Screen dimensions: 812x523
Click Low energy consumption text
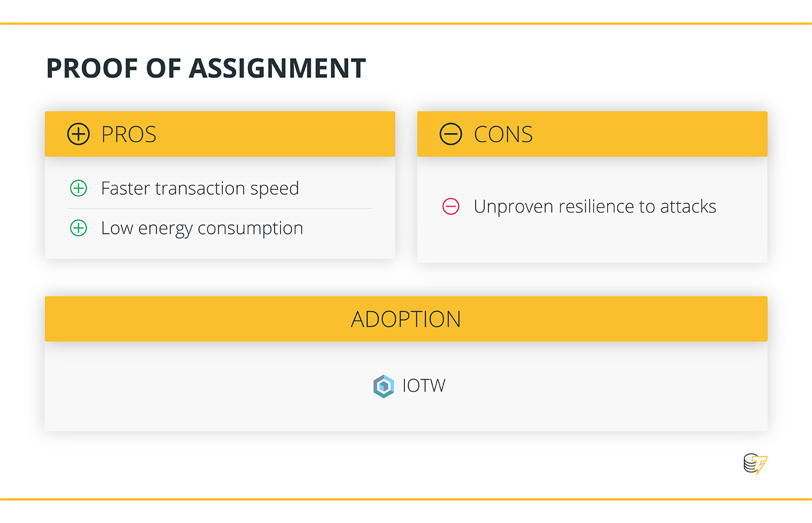coord(202,228)
